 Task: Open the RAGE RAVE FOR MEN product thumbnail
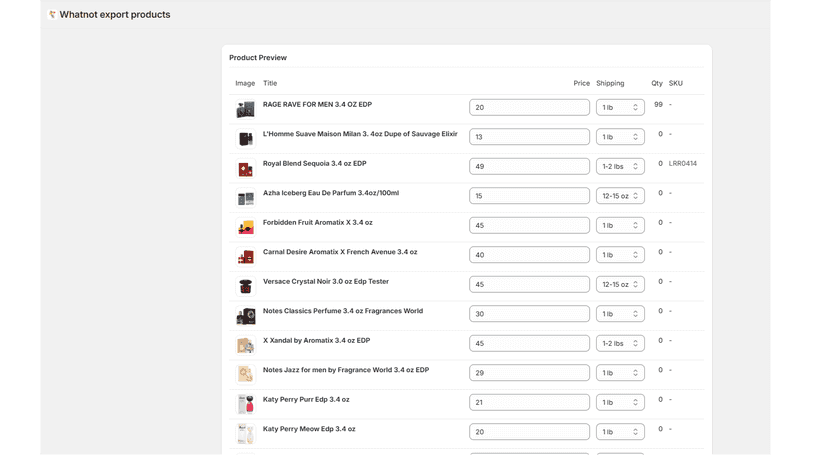(x=246, y=109)
